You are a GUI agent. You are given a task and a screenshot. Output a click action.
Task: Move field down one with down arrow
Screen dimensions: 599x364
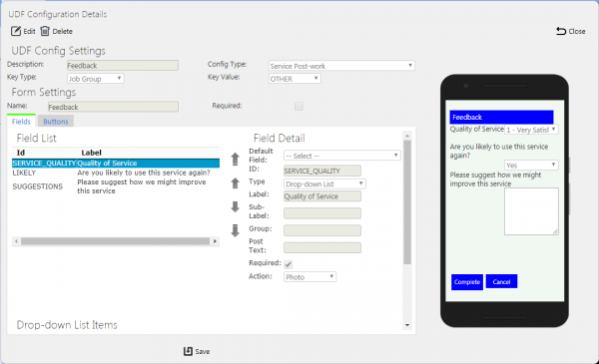tap(235, 206)
